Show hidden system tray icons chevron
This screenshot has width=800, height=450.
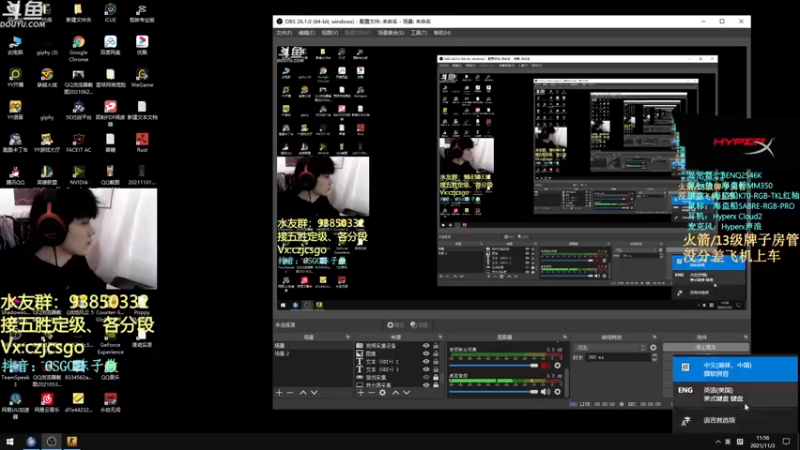[x=718, y=442]
